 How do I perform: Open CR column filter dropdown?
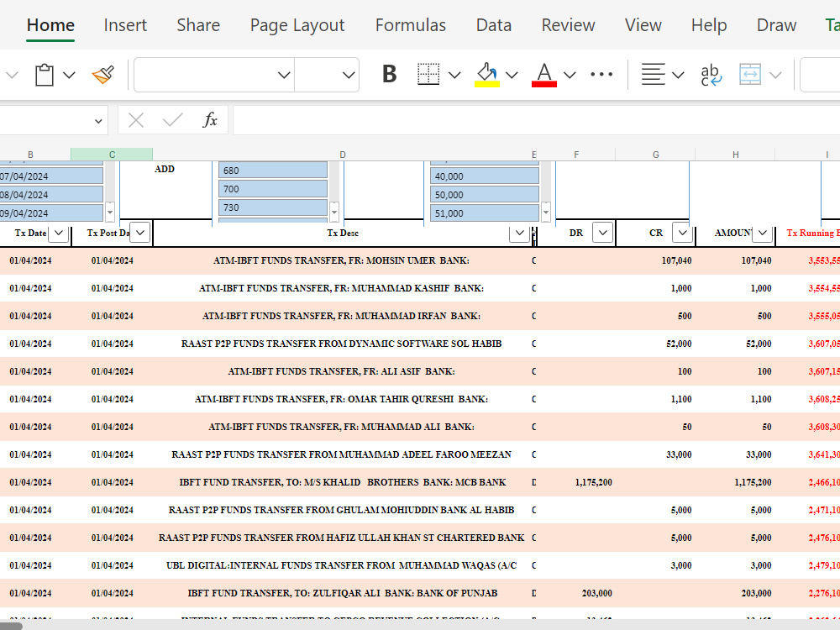682,233
